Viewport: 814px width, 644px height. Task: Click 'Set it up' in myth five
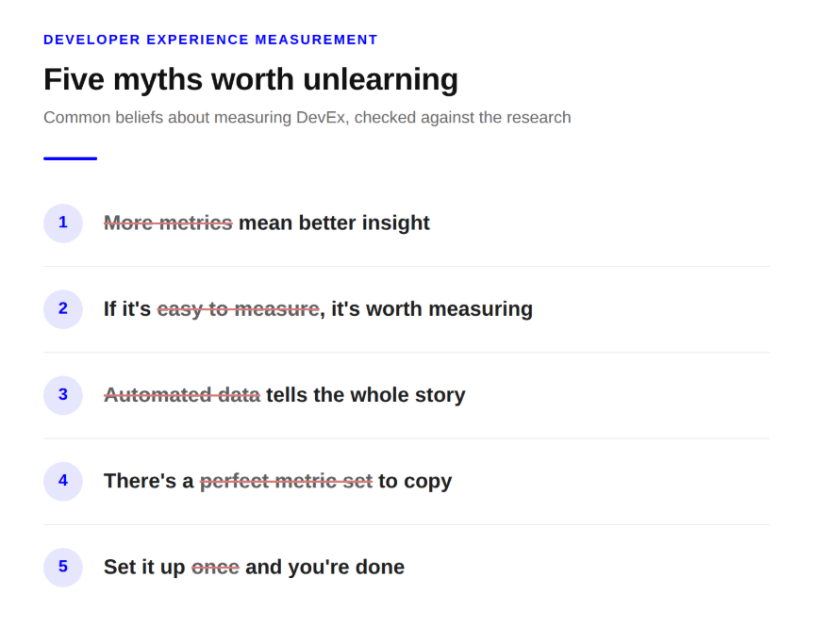point(144,568)
